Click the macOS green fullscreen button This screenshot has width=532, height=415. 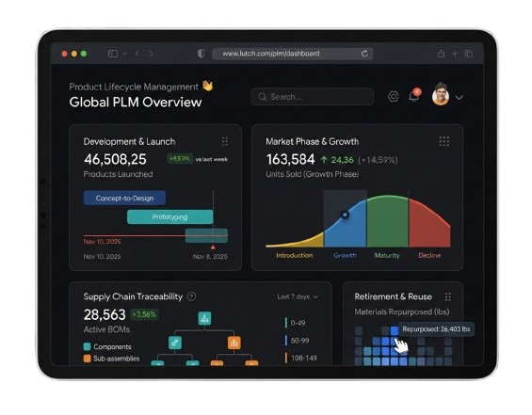tap(84, 54)
